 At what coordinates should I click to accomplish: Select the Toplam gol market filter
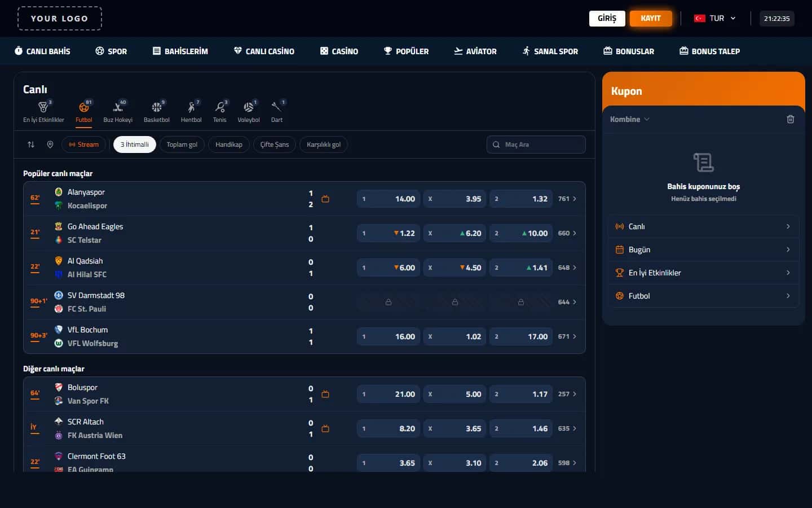tap(182, 144)
